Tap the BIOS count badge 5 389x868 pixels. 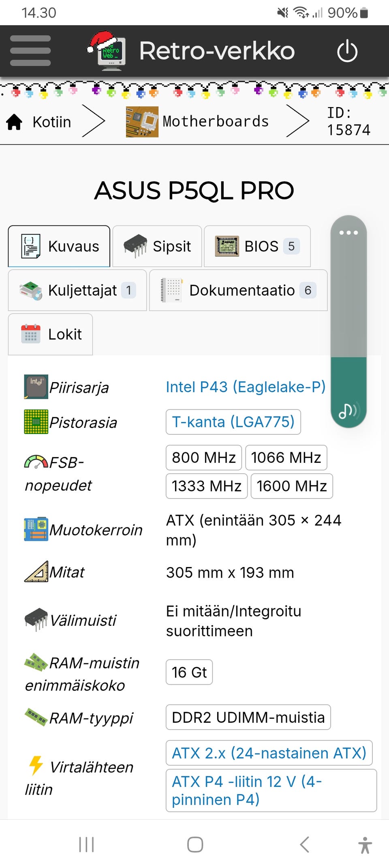coord(291,246)
